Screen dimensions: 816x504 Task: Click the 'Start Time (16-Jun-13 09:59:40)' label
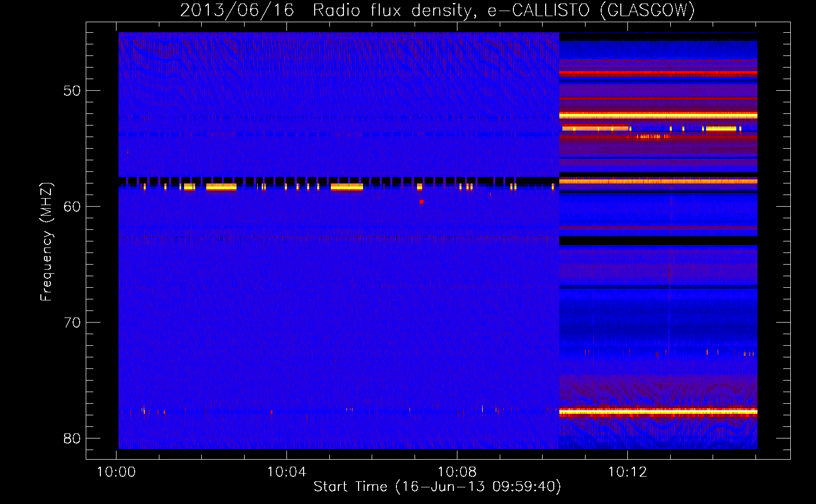tap(437, 487)
